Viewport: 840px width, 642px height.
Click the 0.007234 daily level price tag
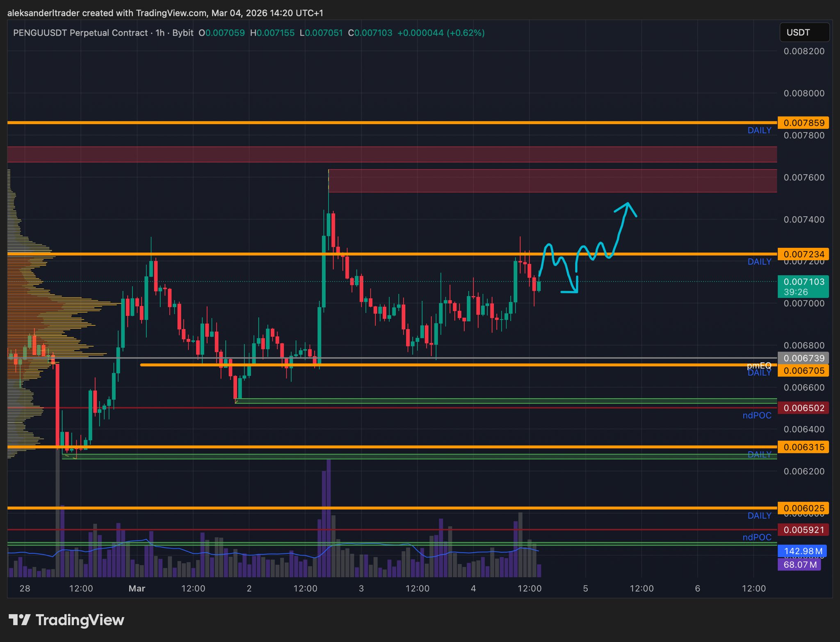click(x=803, y=254)
